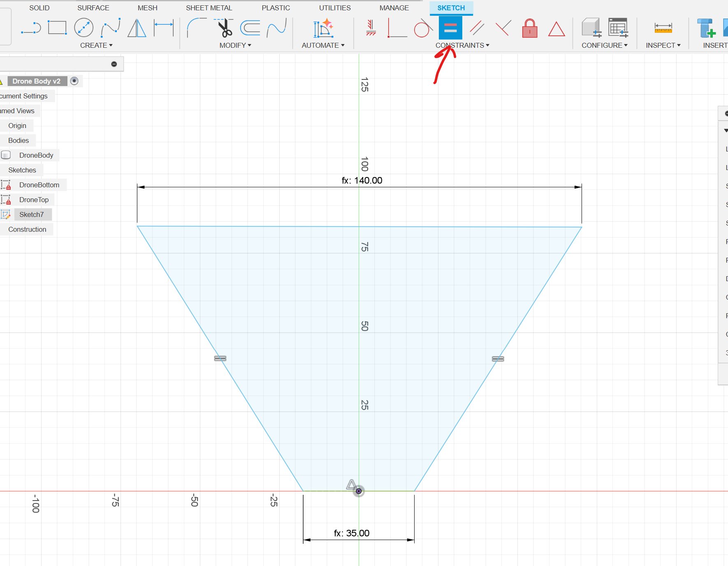Select the Fillet tool
The height and width of the screenshot is (566, 728).
tap(197, 28)
